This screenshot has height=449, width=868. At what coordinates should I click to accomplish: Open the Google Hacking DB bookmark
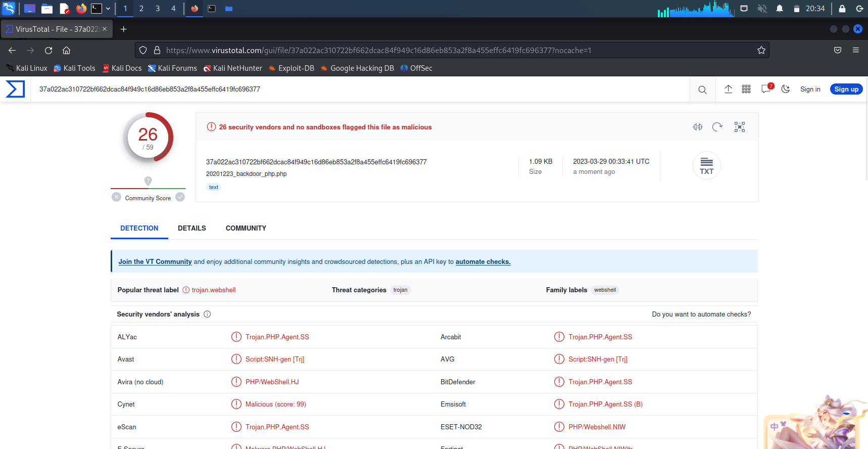coord(357,68)
